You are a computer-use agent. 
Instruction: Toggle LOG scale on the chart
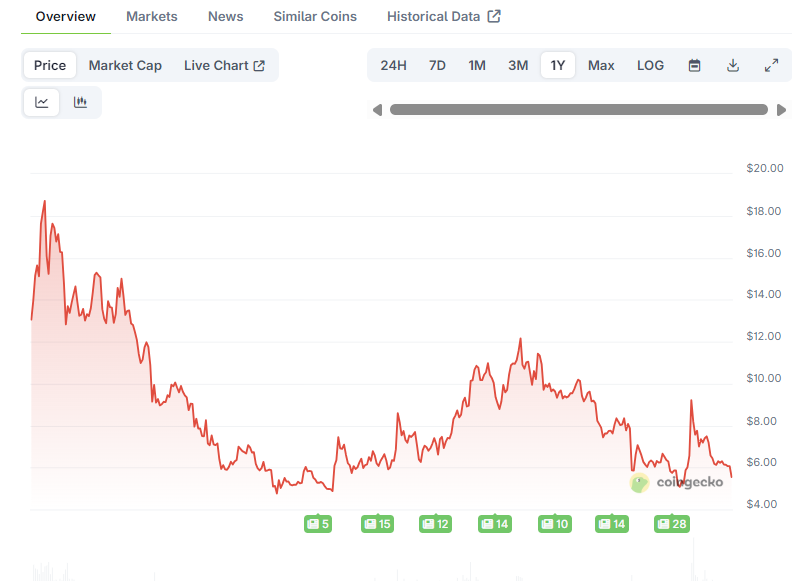[650, 65]
